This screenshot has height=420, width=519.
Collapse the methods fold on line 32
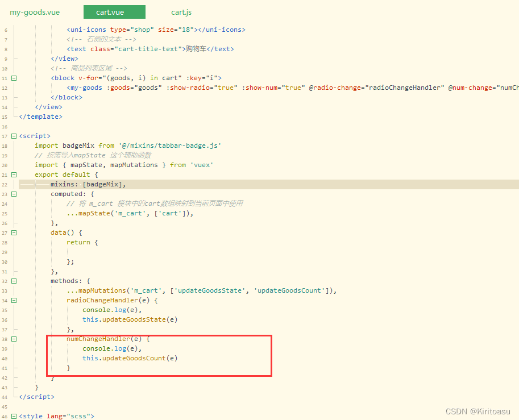point(14,281)
